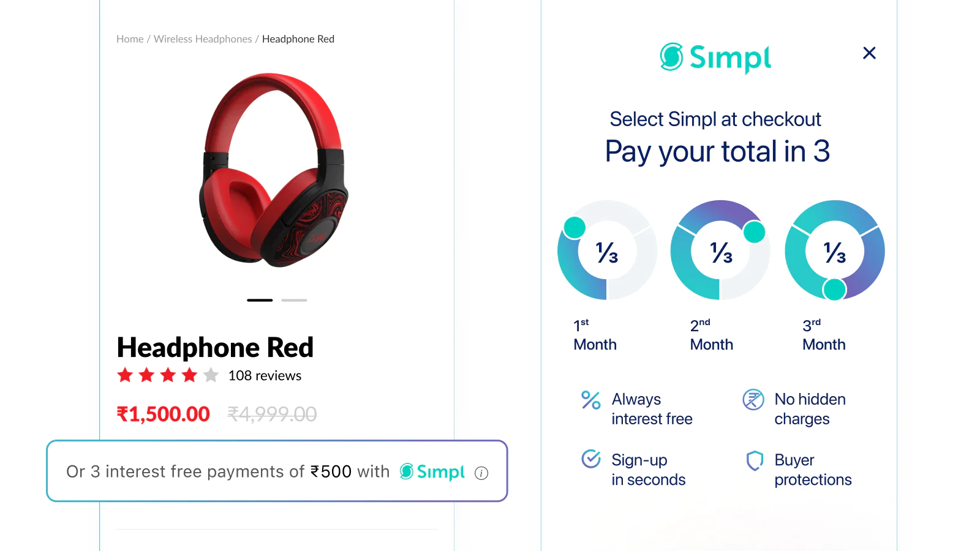Click the buyer protections shield icon
This screenshot has width=980, height=551.
755,460
